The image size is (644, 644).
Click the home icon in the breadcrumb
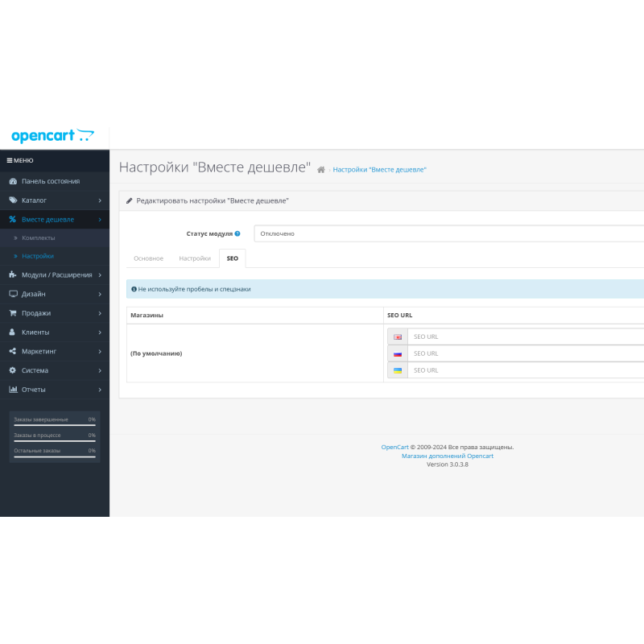pyautogui.click(x=320, y=169)
